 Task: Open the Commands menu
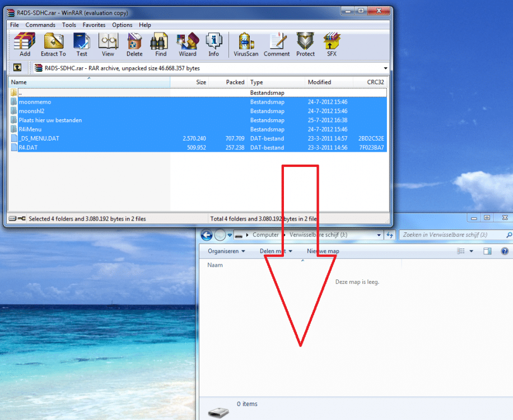pyautogui.click(x=40, y=25)
